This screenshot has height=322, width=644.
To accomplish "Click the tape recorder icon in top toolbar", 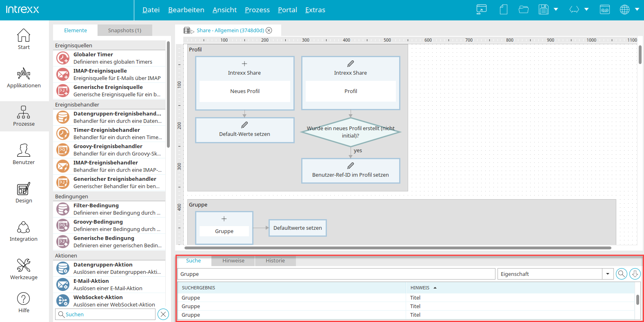I will click(x=605, y=9).
